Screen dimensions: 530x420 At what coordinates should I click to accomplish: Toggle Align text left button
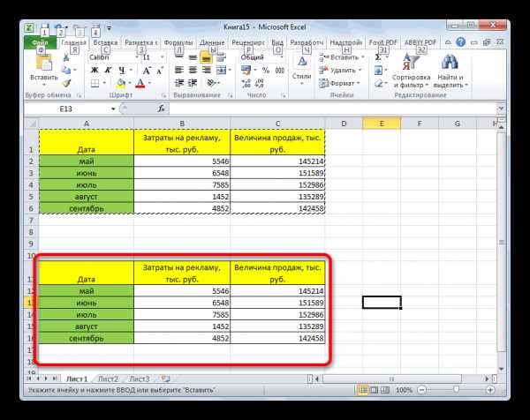point(179,71)
